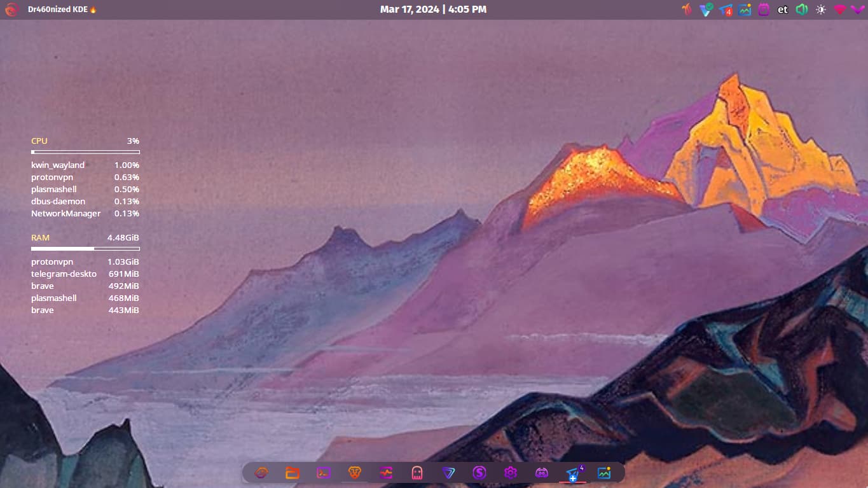868x488 pixels.
Task: Switch keyboard layout via et indicator
Action: 783,10
